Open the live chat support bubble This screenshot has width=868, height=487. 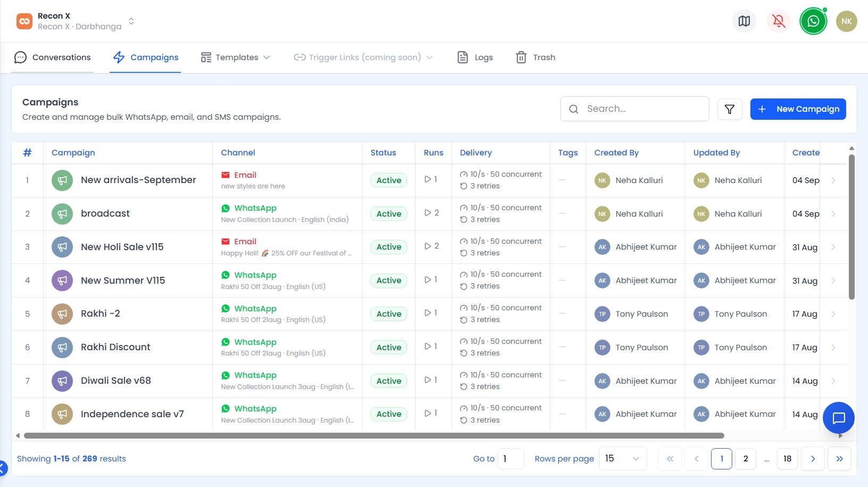[x=839, y=418]
